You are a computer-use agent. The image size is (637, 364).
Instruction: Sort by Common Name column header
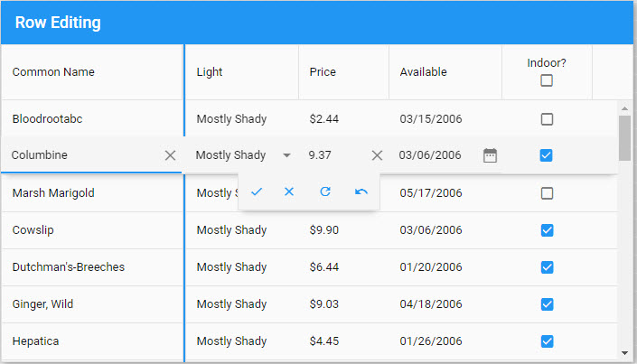click(53, 72)
